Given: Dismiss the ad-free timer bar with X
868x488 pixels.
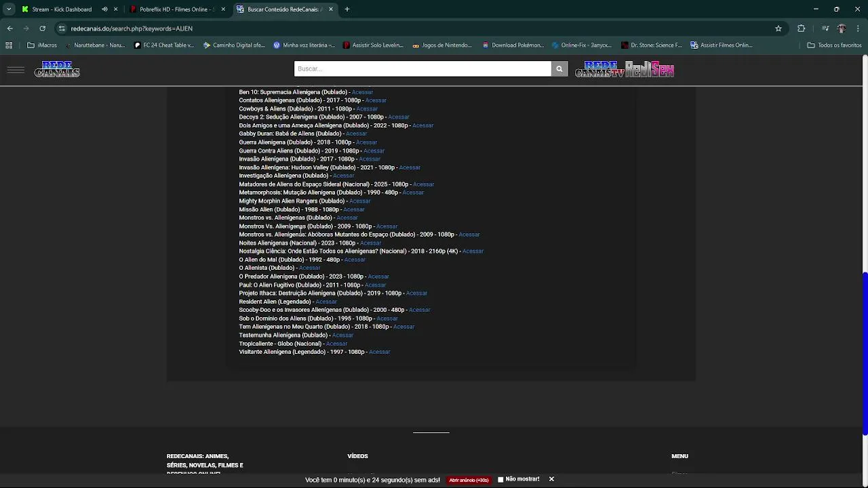Looking at the screenshot, I should [x=551, y=479].
